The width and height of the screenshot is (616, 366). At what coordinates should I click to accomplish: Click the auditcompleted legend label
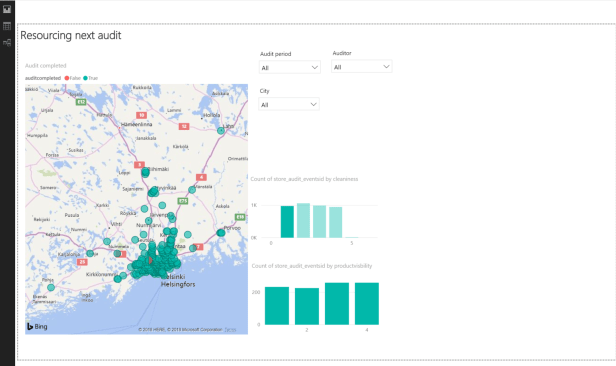[x=43, y=78]
